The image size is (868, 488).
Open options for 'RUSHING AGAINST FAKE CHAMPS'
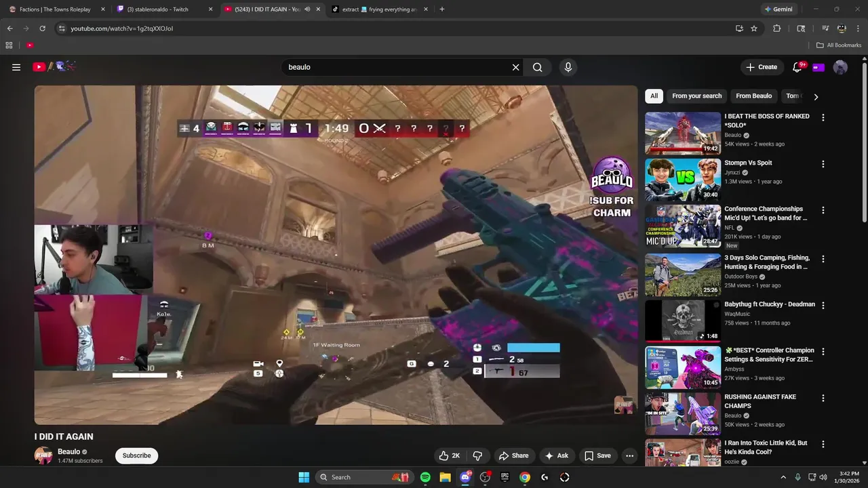click(x=823, y=398)
